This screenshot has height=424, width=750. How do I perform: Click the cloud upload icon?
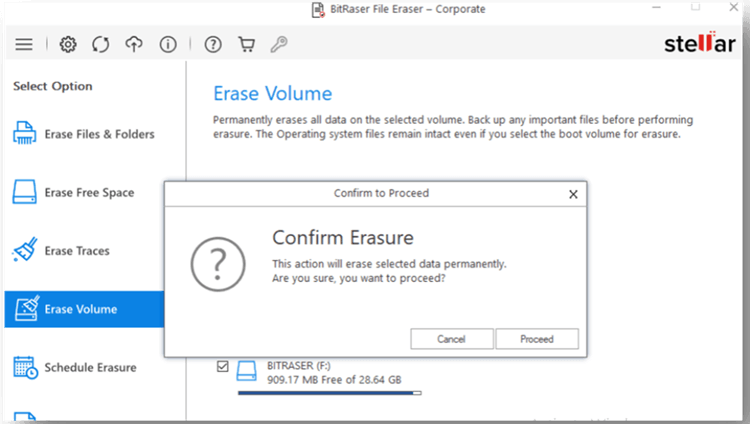134,44
